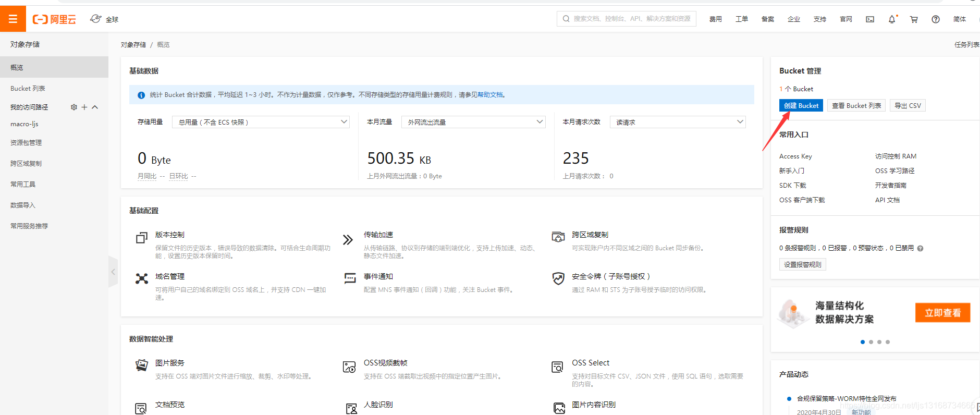
Task: Open the Cloud Shell terminal icon
Action: [870, 19]
